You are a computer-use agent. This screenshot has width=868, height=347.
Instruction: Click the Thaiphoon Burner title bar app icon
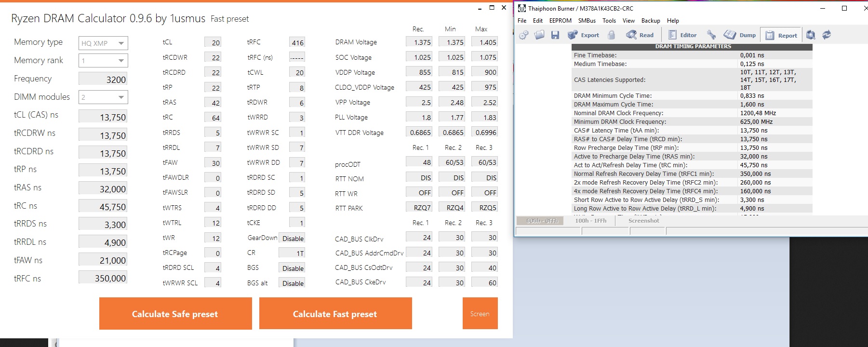[522, 8]
